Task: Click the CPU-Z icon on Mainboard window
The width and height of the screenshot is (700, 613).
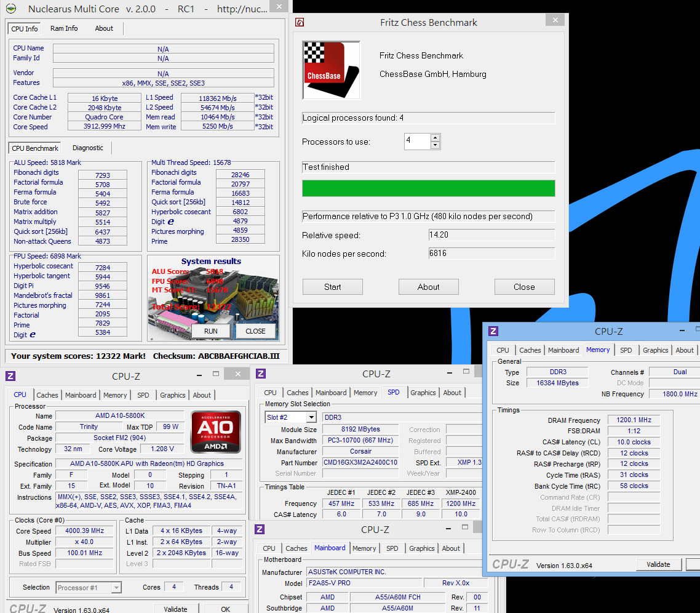Action: 260,529
